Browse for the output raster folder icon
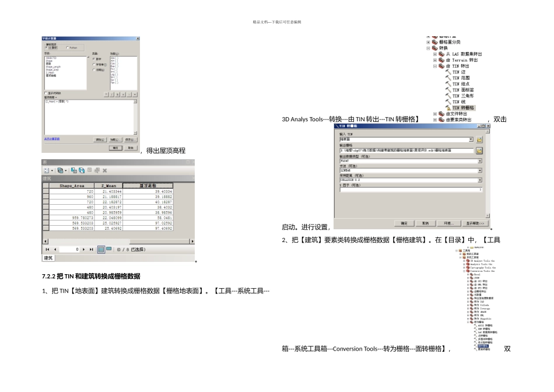 click(x=479, y=150)
